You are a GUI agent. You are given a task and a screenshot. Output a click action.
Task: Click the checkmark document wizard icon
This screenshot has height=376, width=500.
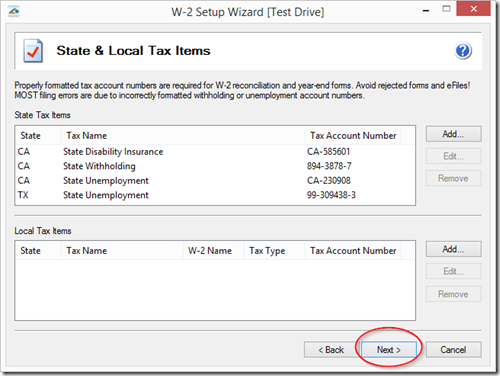coord(33,51)
